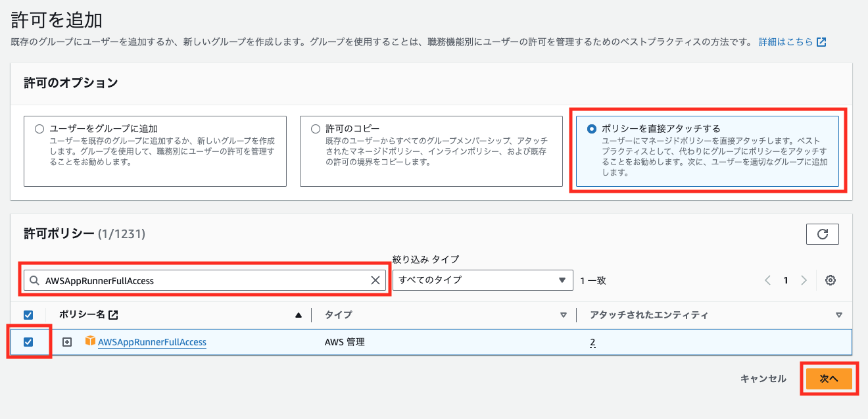This screenshot has width=868, height=419.
Task: Go to next page with right chevron
Action: tap(804, 280)
